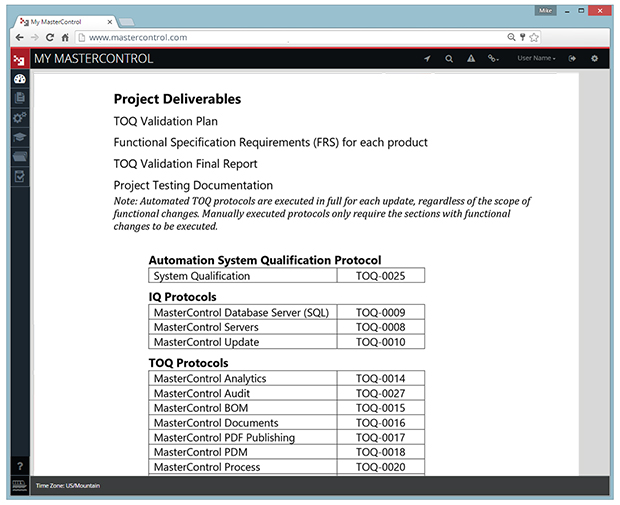620x505 pixels.
Task: Click the Time Zone: US/Mountain status text
Action: pos(68,486)
